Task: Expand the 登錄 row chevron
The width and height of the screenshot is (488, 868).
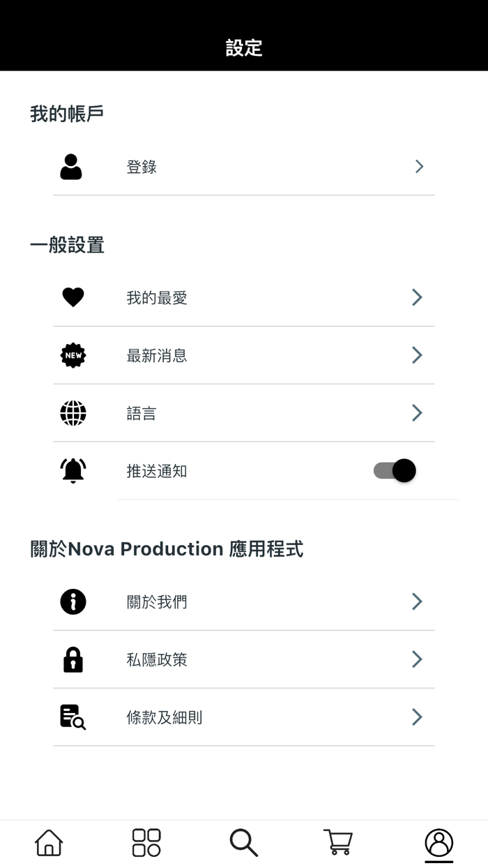Action: click(418, 166)
